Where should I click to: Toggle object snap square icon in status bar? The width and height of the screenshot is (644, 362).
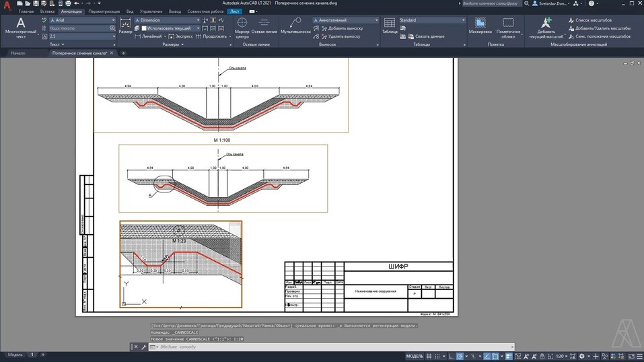tap(495, 356)
